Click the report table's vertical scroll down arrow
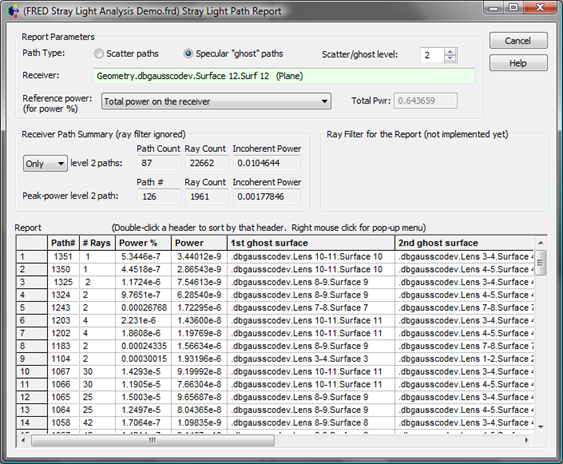 [541, 427]
